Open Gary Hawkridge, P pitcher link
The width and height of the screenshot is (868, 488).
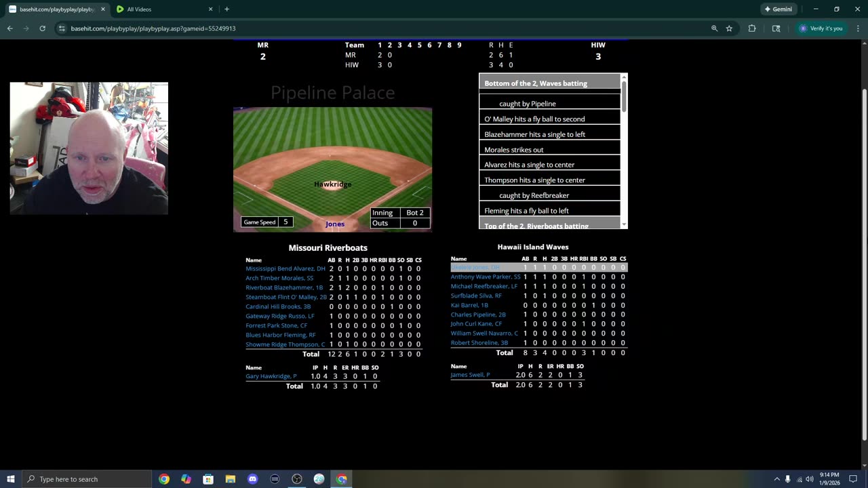(x=271, y=376)
